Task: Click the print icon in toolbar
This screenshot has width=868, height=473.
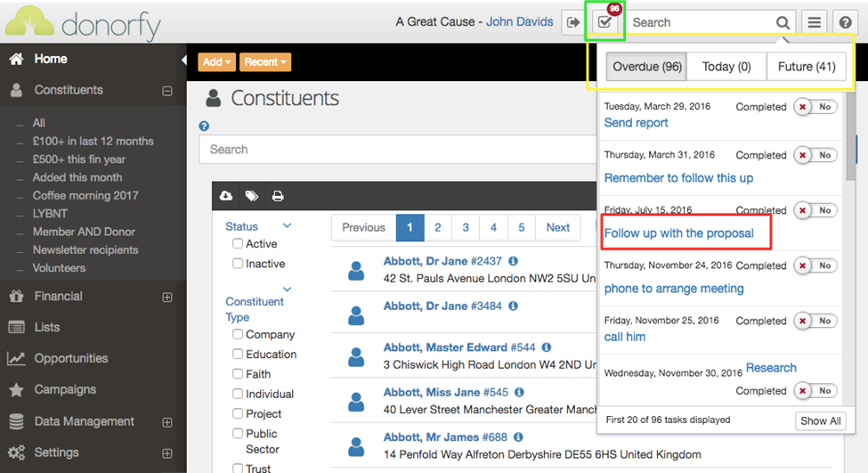Action: point(278,196)
